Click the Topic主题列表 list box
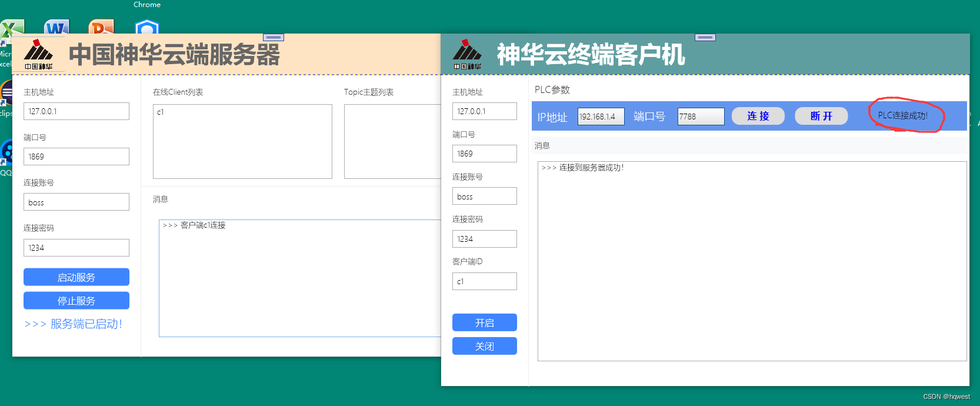This screenshot has width=980, height=406. [x=392, y=141]
